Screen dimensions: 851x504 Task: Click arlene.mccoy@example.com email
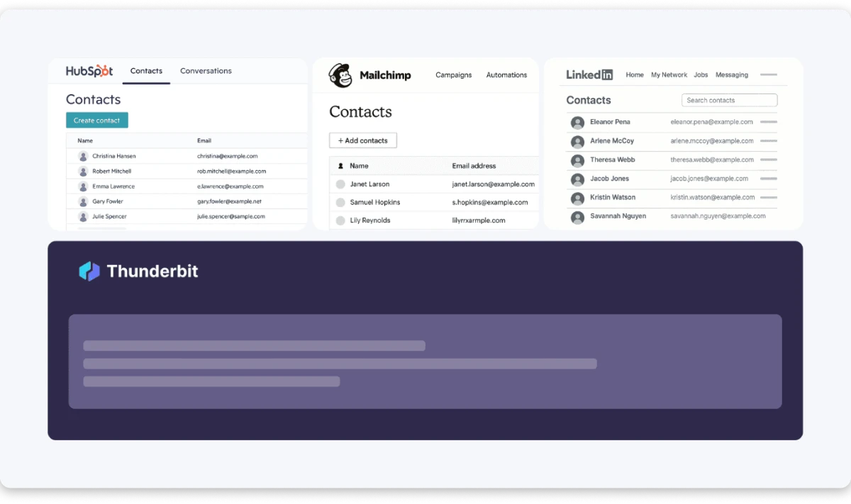click(712, 141)
